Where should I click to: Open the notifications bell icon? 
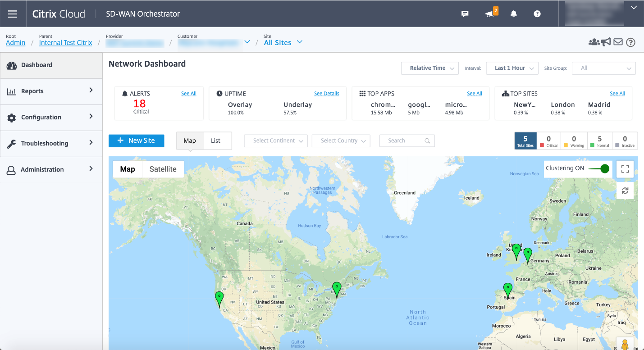pyautogui.click(x=514, y=14)
